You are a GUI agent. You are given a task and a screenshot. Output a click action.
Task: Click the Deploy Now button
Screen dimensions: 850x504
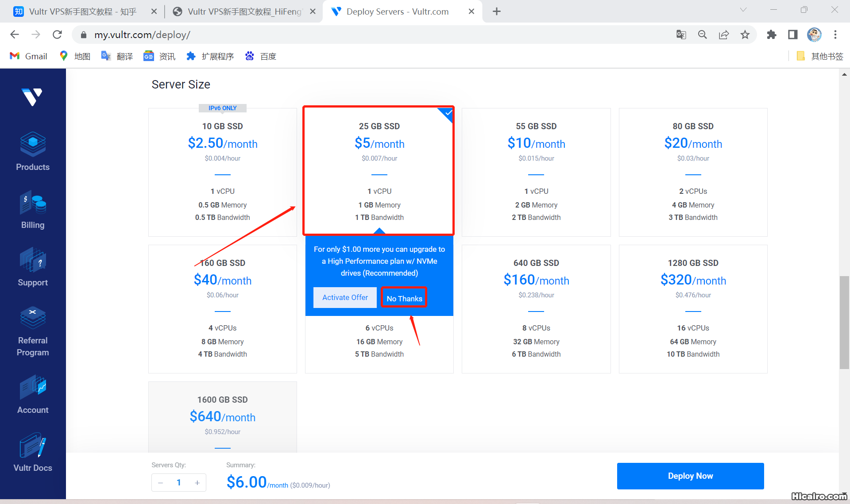(690, 476)
